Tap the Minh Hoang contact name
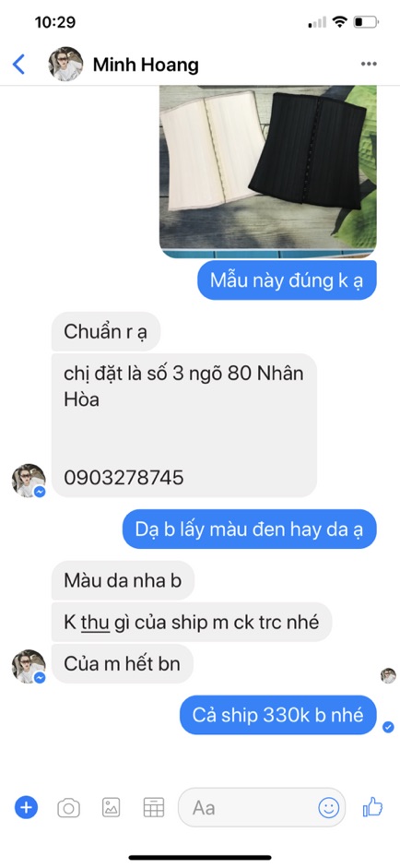 (x=146, y=65)
